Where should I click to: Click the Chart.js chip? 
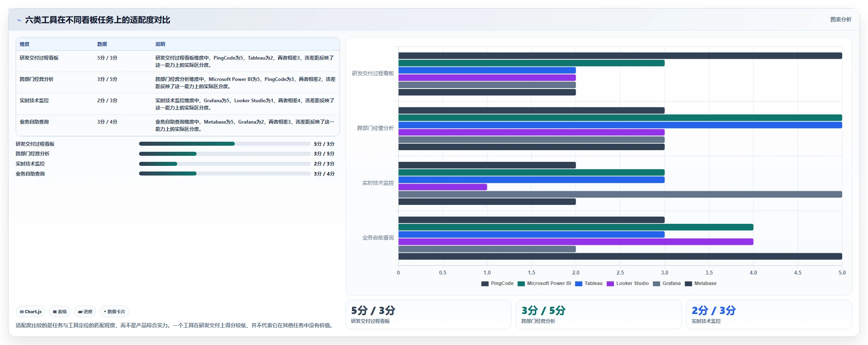point(31,312)
